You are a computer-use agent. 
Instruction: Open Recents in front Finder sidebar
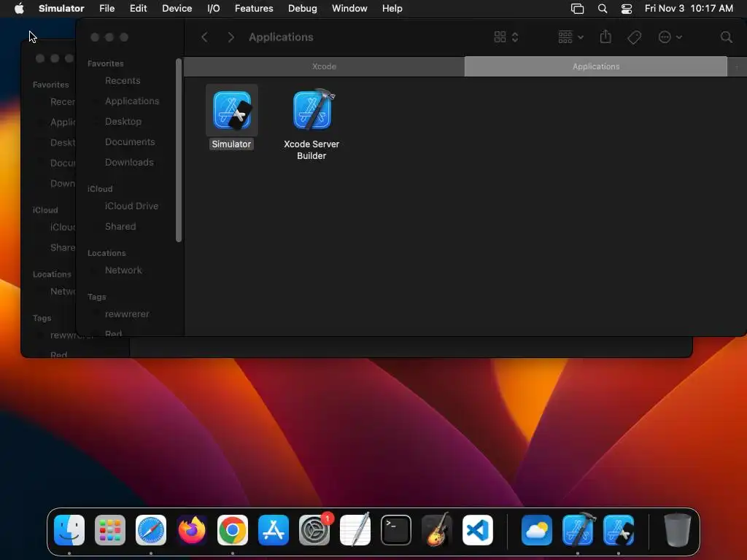click(x=123, y=80)
